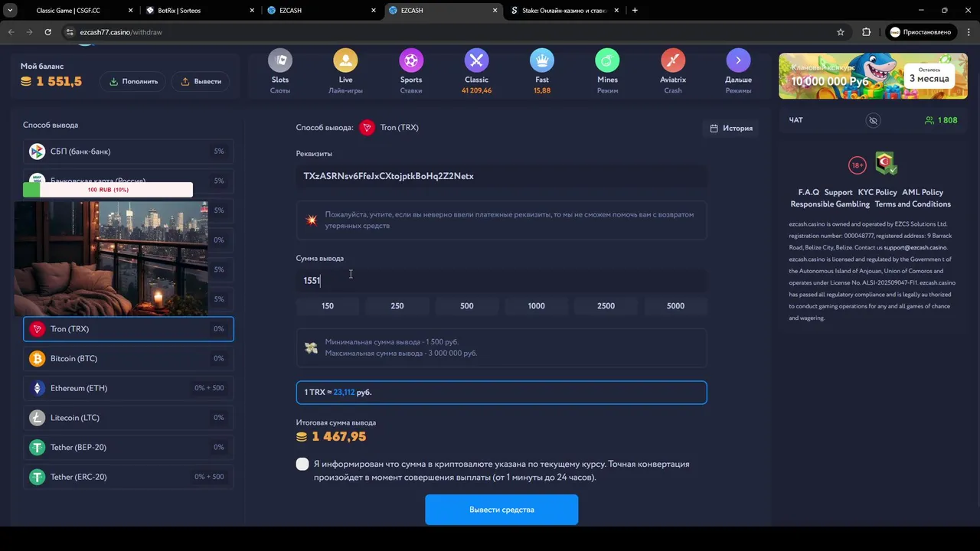980x551 pixels.
Task: Choose the 2500 amount preset
Action: coord(606,306)
